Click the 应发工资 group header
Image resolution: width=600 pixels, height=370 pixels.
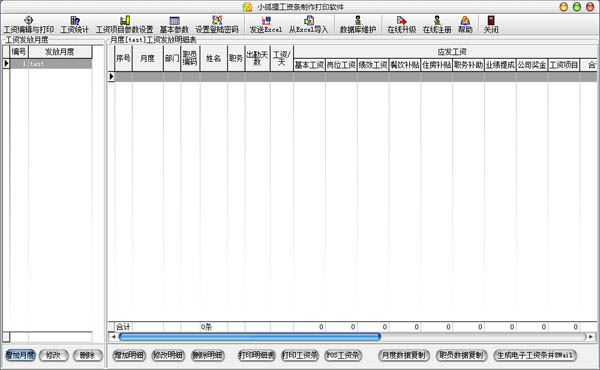[452, 52]
